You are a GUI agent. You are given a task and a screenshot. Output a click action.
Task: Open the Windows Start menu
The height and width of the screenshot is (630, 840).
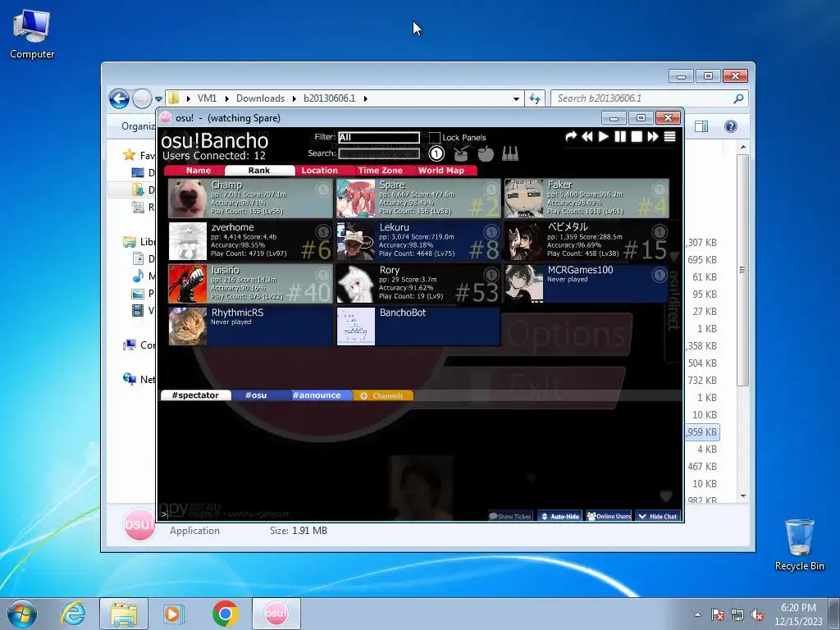tap(22, 614)
